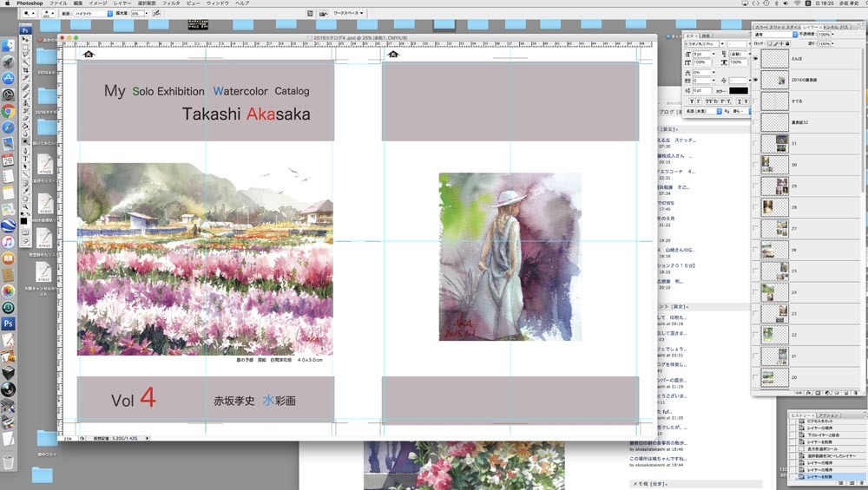Screen dimensions: 868x490
Task: Launch Google Chrome from the Dock
Action: 9,111
